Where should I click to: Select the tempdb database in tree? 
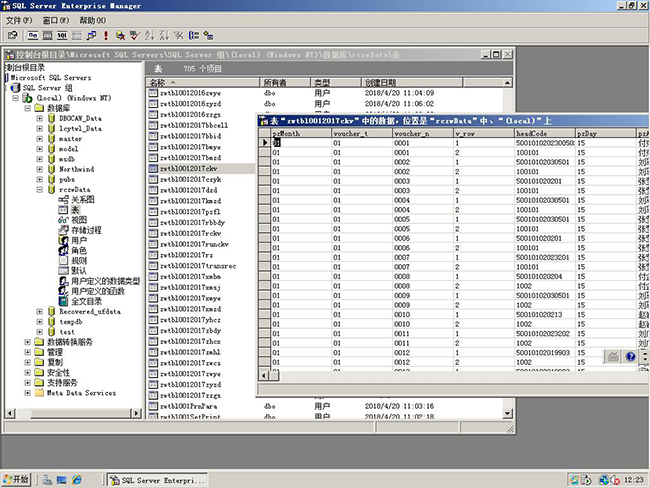[x=70, y=322]
